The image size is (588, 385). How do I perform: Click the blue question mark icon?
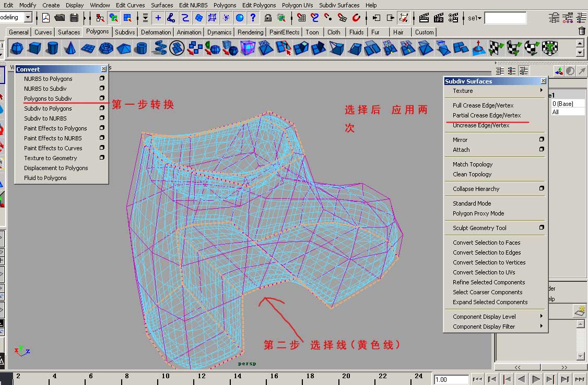[253, 18]
